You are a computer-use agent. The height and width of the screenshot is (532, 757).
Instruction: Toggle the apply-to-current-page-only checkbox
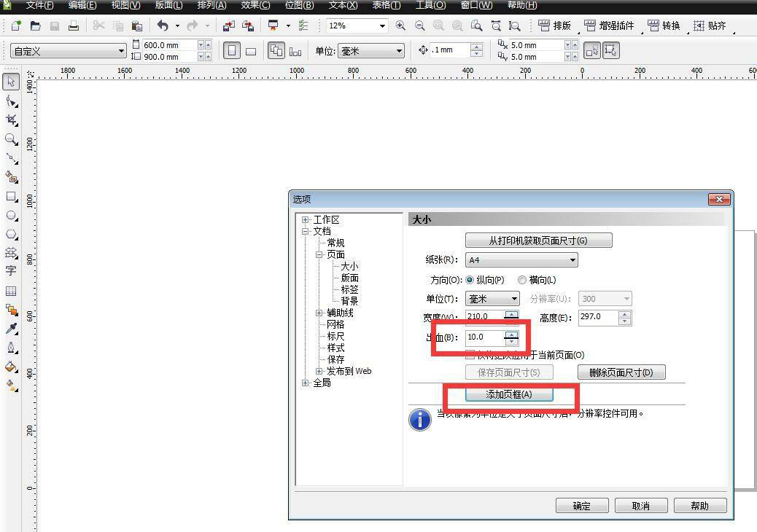[470, 355]
